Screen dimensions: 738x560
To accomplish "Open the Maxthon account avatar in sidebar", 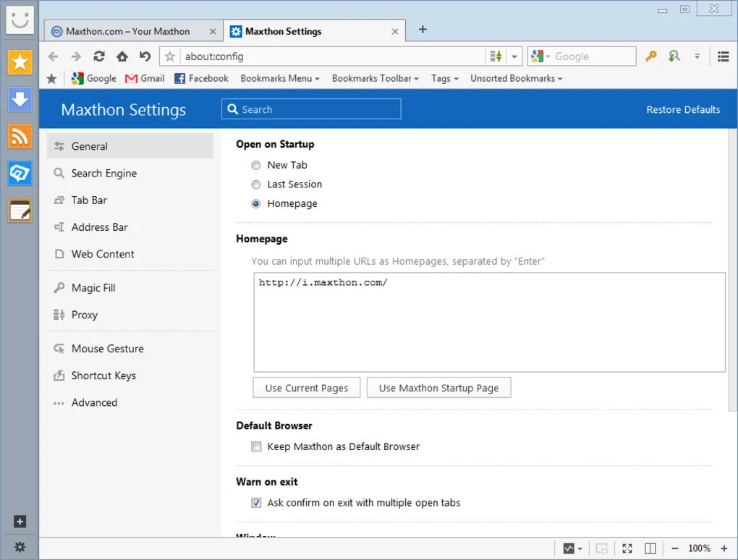I will point(20,20).
